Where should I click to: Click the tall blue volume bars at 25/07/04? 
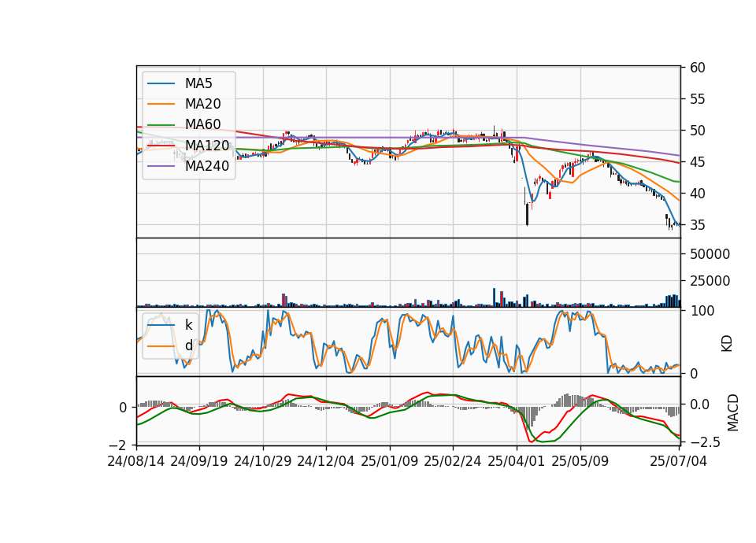click(673, 301)
